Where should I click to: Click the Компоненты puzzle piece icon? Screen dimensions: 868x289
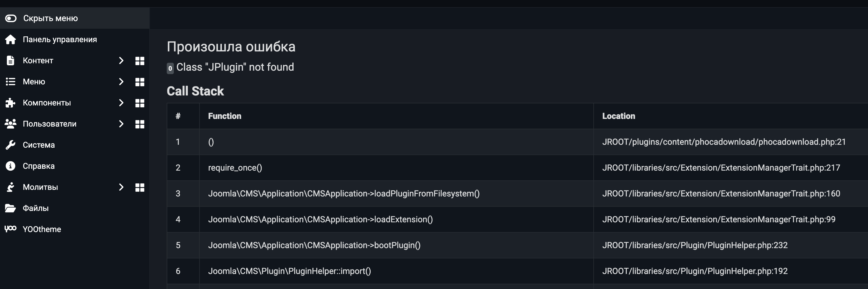[x=11, y=103]
